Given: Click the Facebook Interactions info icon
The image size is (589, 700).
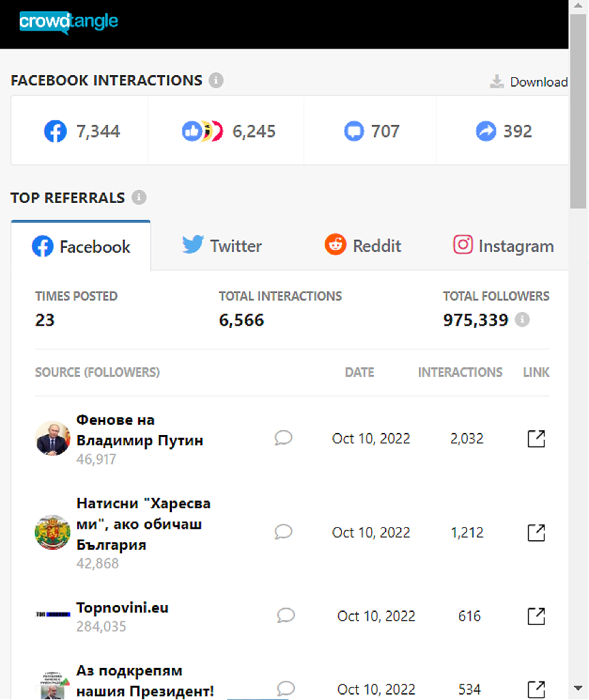Looking at the screenshot, I should click(216, 81).
